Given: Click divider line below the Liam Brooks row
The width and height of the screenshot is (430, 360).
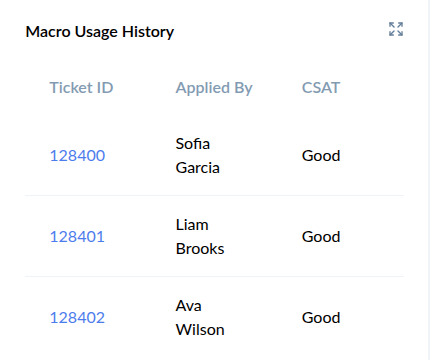Looking at the screenshot, I should [x=214, y=276].
